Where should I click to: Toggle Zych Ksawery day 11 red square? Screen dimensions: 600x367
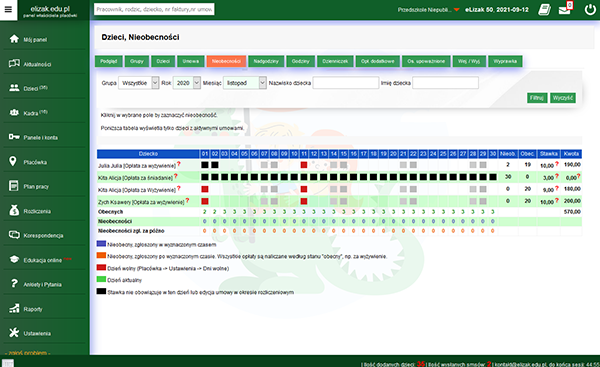coord(304,201)
